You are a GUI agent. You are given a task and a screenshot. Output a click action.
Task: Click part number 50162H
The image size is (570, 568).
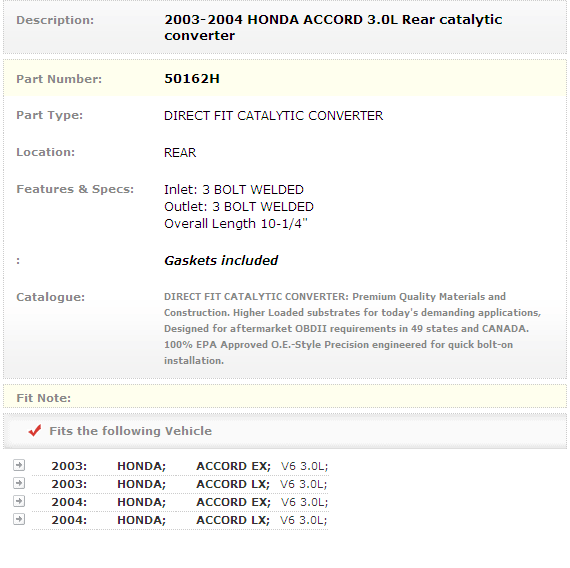[192, 79]
